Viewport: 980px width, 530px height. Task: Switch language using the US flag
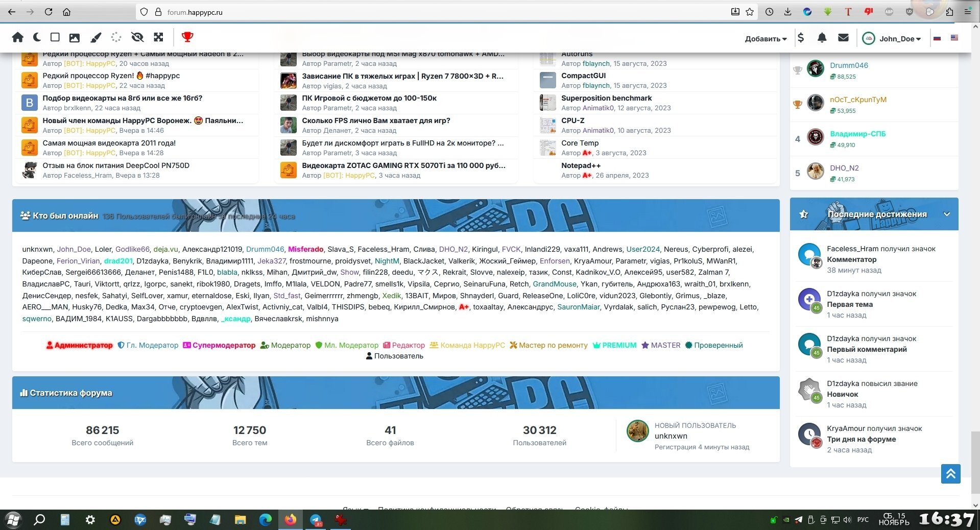tap(954, 38)
